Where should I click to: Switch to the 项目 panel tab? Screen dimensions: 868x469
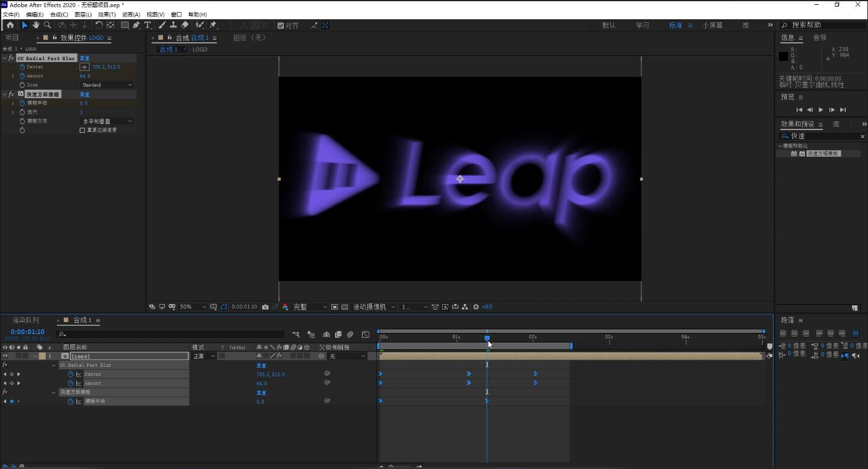point(12,37)
